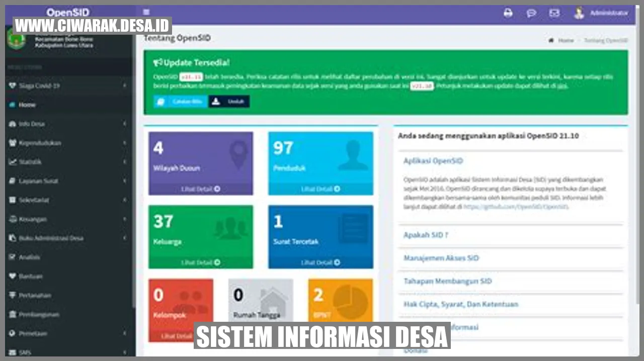Expand the Apakah SID ? accordion section
Image resolution: width=644 pixels, height=361 pixels.
pos(426,235)
